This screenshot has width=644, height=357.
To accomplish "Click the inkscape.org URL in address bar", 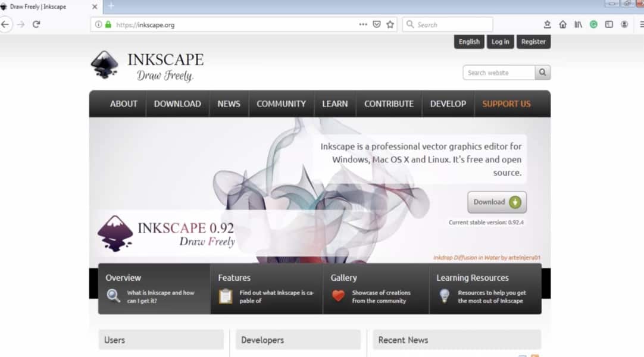I will click(145, 25).
